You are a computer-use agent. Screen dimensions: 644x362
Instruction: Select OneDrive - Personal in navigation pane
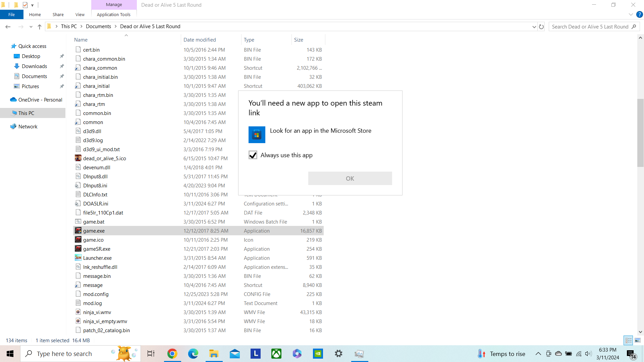(x=40, y=100)
